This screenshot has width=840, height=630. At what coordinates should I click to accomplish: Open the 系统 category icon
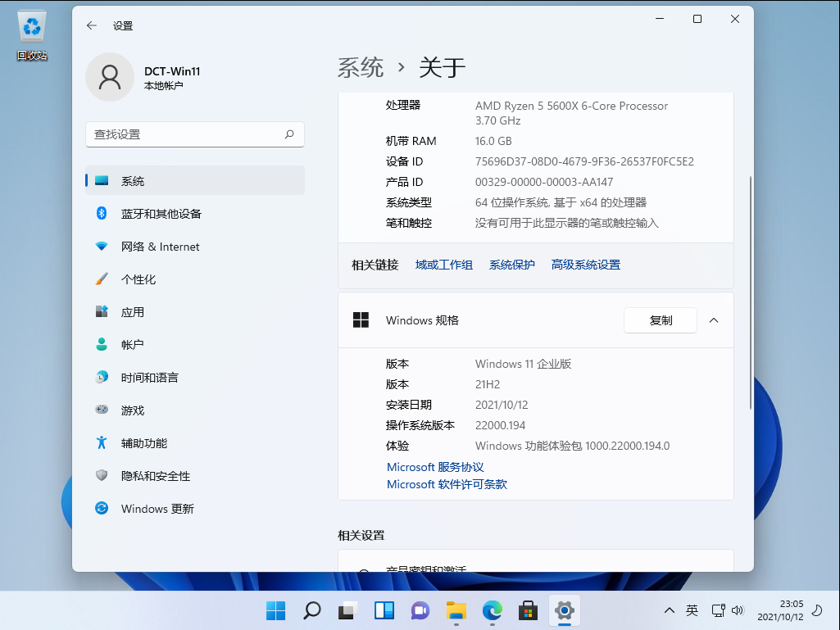[102, 180]
